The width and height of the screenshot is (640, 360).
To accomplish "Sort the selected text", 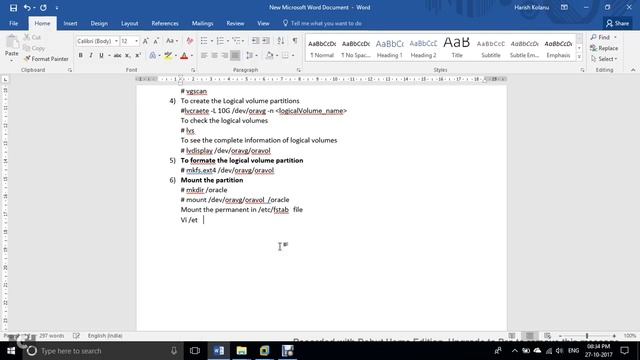I will (281, 41).
